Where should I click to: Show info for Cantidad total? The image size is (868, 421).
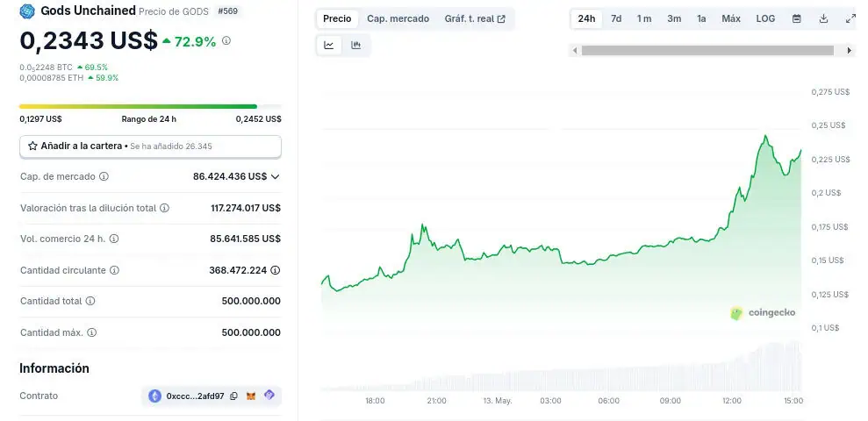click(x=90, y=301)
